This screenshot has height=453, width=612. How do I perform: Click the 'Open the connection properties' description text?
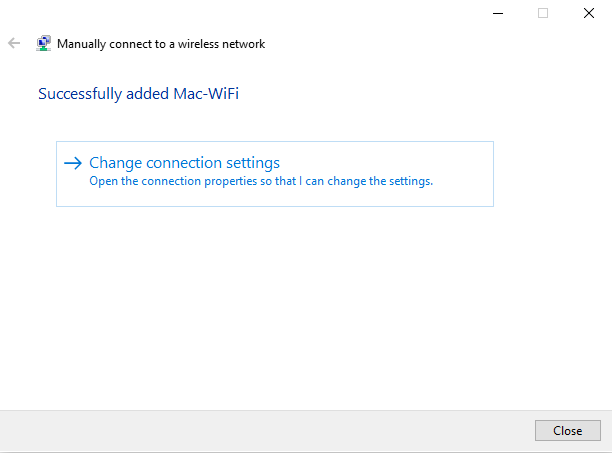pyautogui.click(x=260, y=182)
